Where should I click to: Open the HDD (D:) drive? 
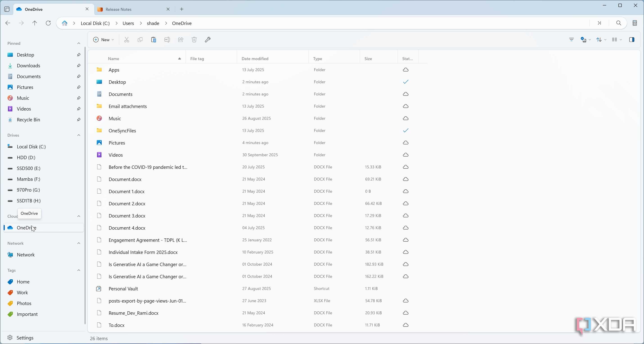click(43, 157)
